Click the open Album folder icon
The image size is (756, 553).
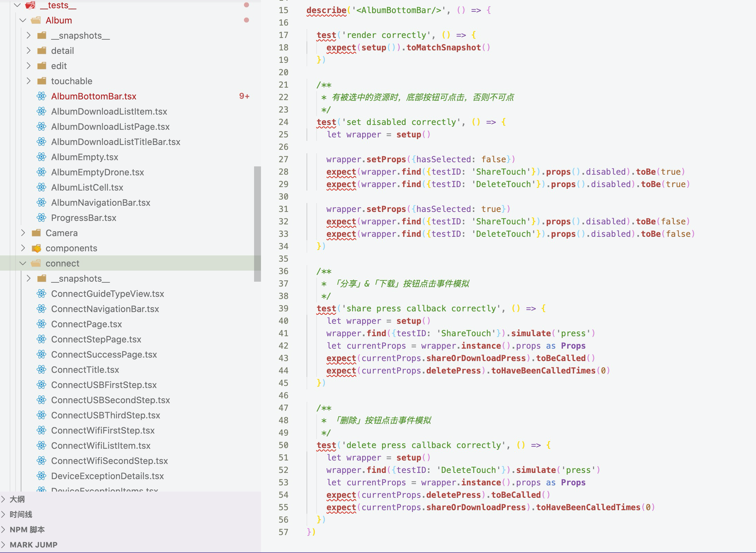[36, 20]
